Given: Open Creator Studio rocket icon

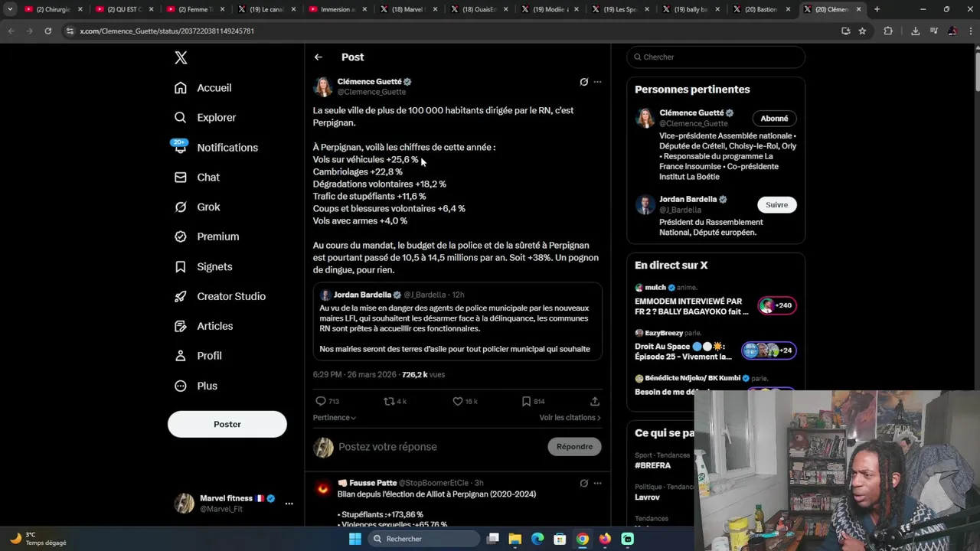Looking at the screenshot, I should click(x=181, y=297).
